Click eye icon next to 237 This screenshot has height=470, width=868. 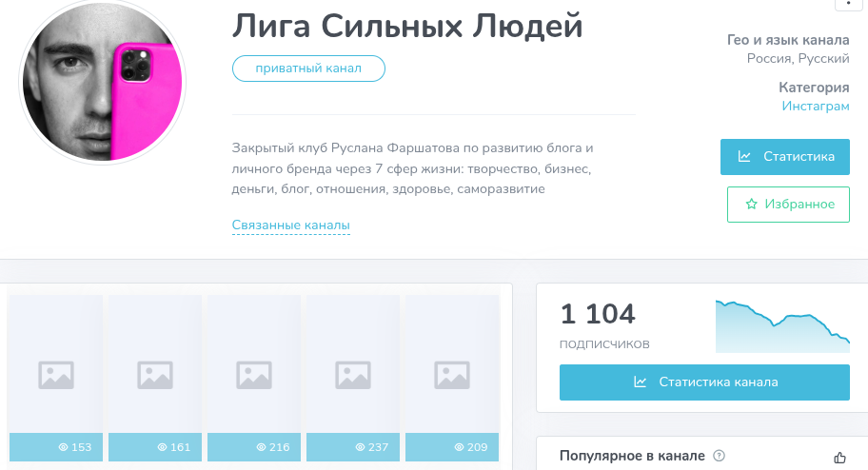pos(361,447)
